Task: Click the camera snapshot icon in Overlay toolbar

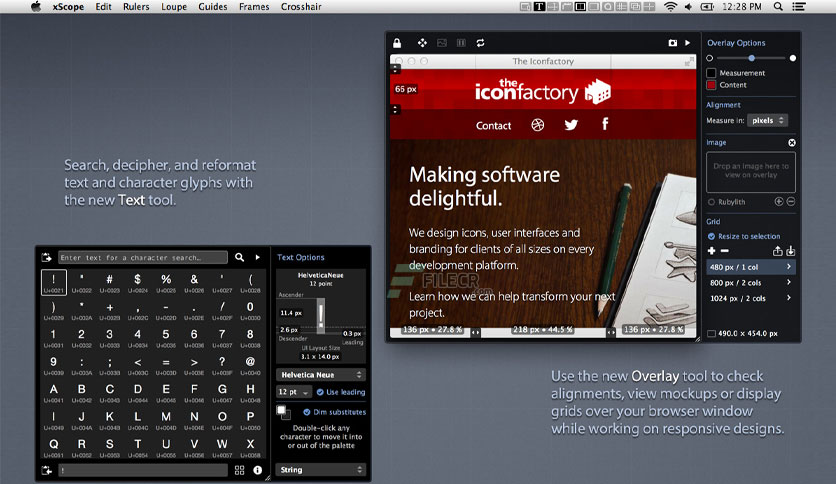Action: tap(673, 43)
